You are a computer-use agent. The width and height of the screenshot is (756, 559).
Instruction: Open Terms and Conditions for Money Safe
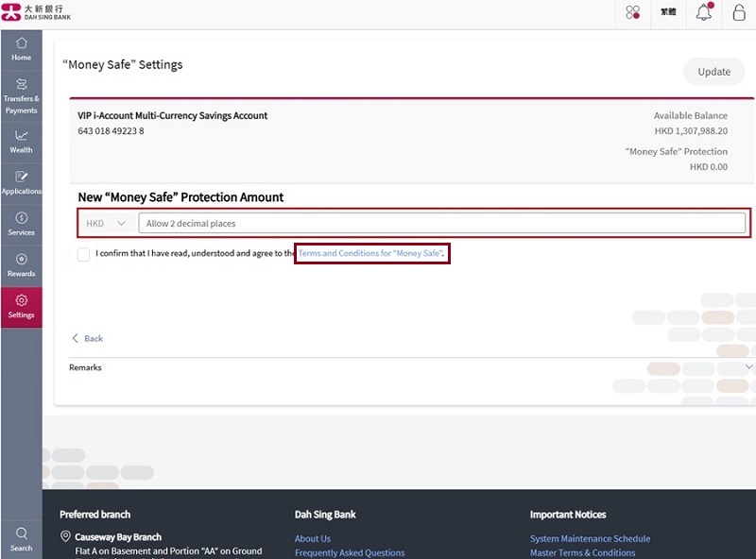tap(370, 254)
